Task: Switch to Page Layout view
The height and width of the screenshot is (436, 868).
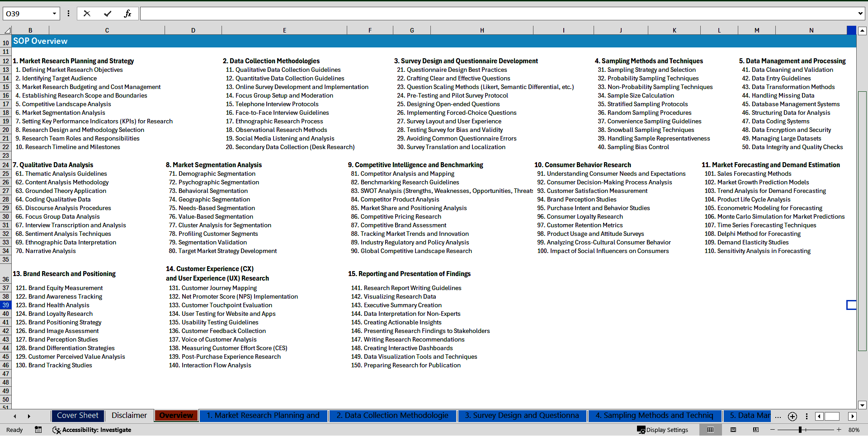Action: point(733,430)
